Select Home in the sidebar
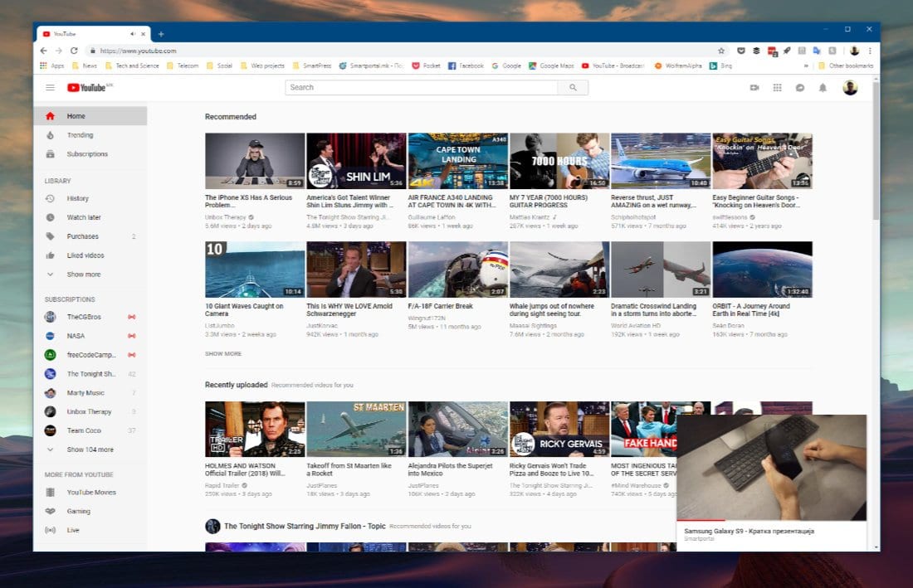 [x=90, y=116]
